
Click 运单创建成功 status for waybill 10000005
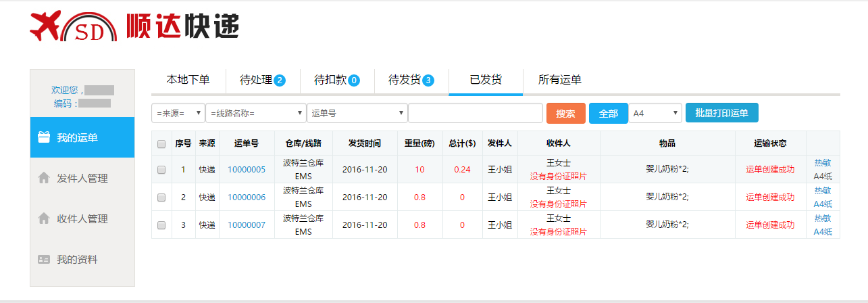click(x=770, y=170)
